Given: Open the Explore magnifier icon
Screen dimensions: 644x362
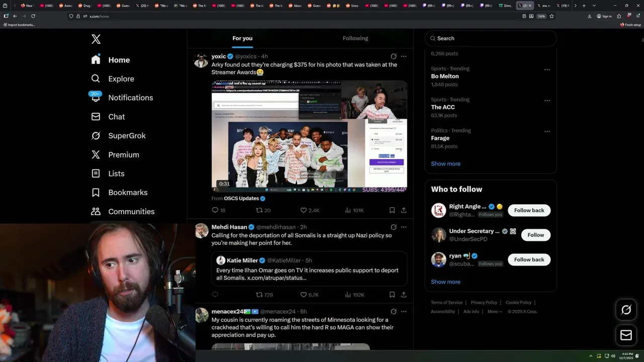Looking at the screenshot, I should (x=96, y=79).
